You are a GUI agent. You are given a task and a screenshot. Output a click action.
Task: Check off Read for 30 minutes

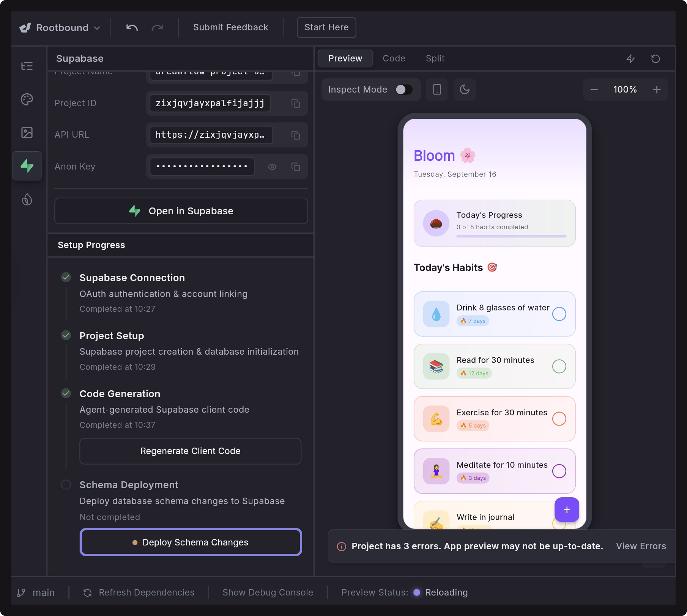559,366
